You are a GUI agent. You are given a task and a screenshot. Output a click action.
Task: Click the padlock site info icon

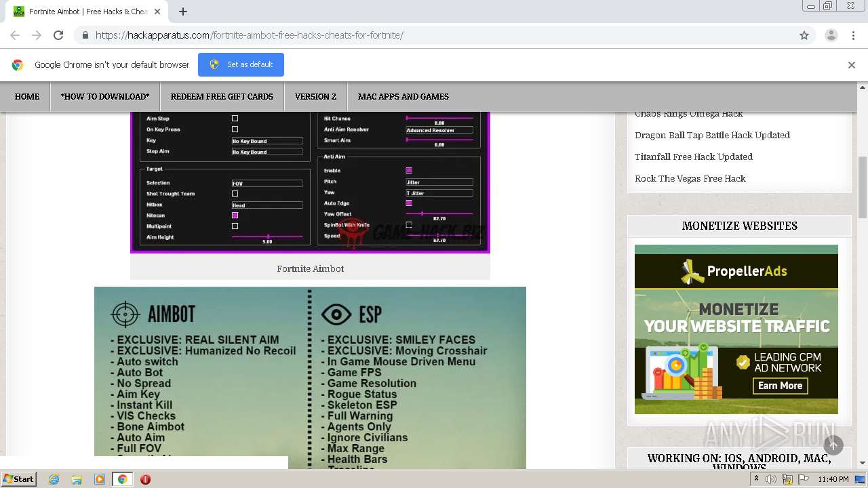[x=85, y=35]
